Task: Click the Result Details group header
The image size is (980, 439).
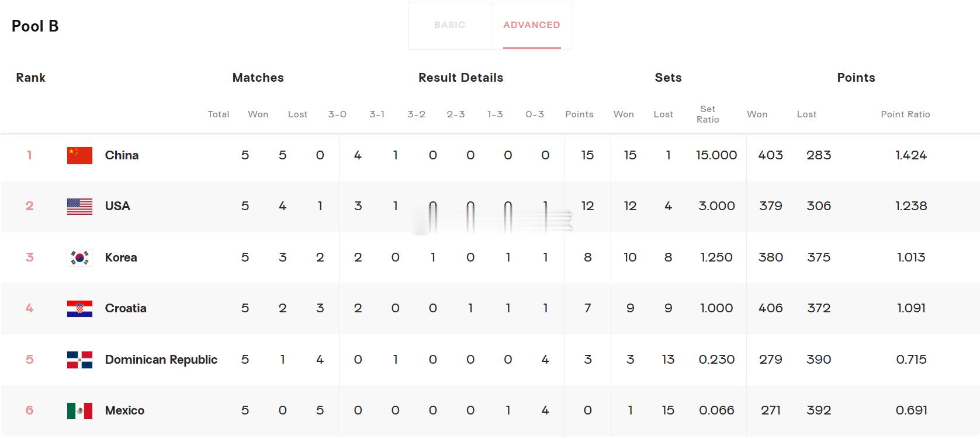Action: point(460,78)
